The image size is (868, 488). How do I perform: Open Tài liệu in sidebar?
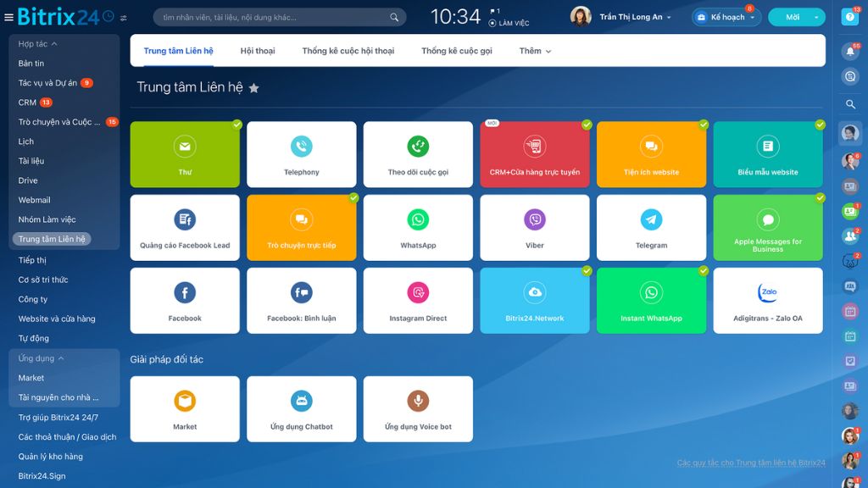[31, 161]
